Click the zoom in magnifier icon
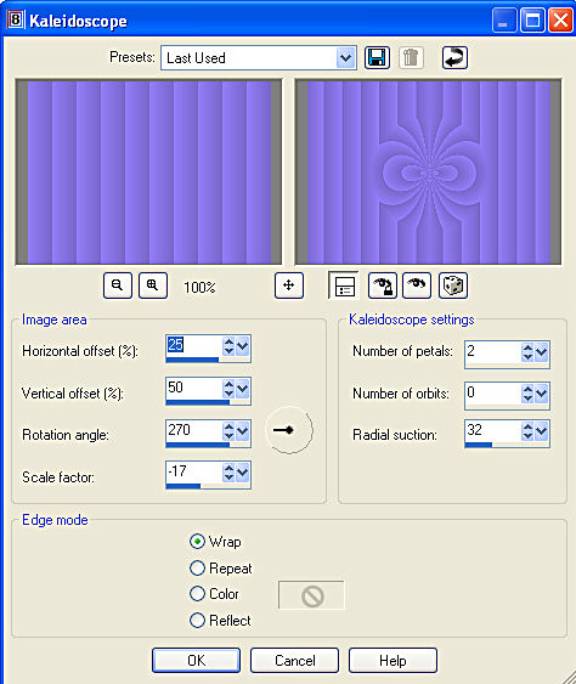This screenshot has height=684, width=576. click(x=153, y=286)
